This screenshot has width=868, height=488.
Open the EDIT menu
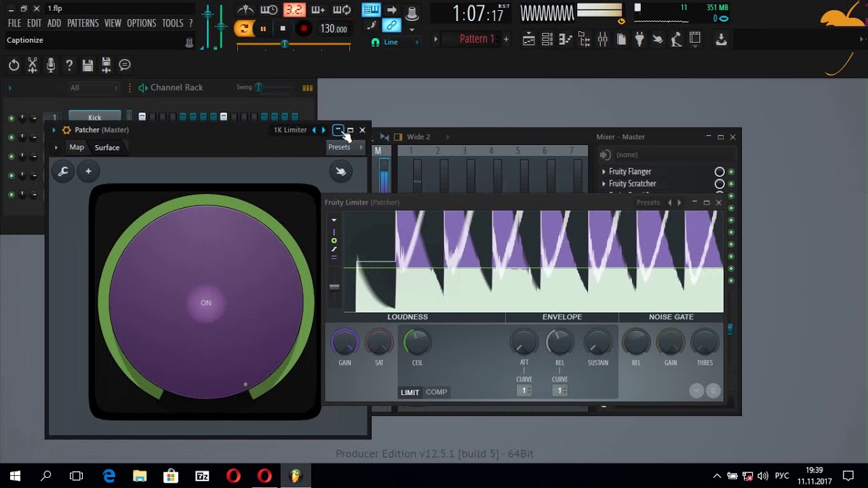[35, 23]
